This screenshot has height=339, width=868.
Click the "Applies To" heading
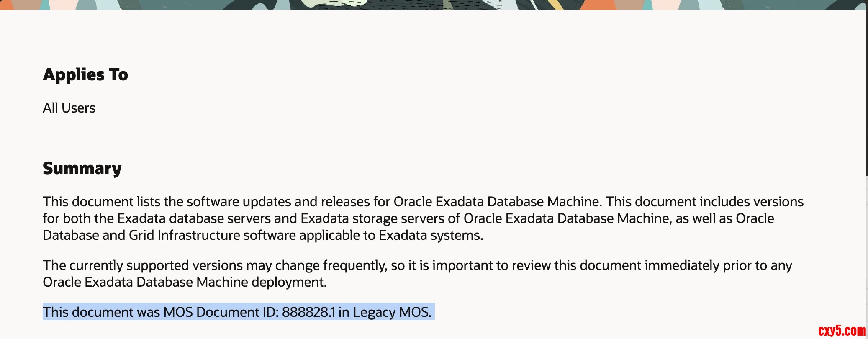pos(85,75)
